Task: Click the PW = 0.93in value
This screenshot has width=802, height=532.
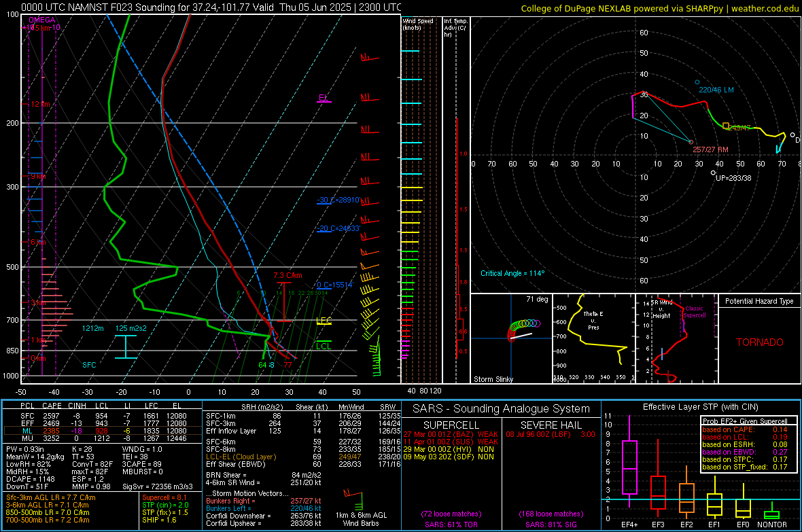Action: tap(25, 449)
